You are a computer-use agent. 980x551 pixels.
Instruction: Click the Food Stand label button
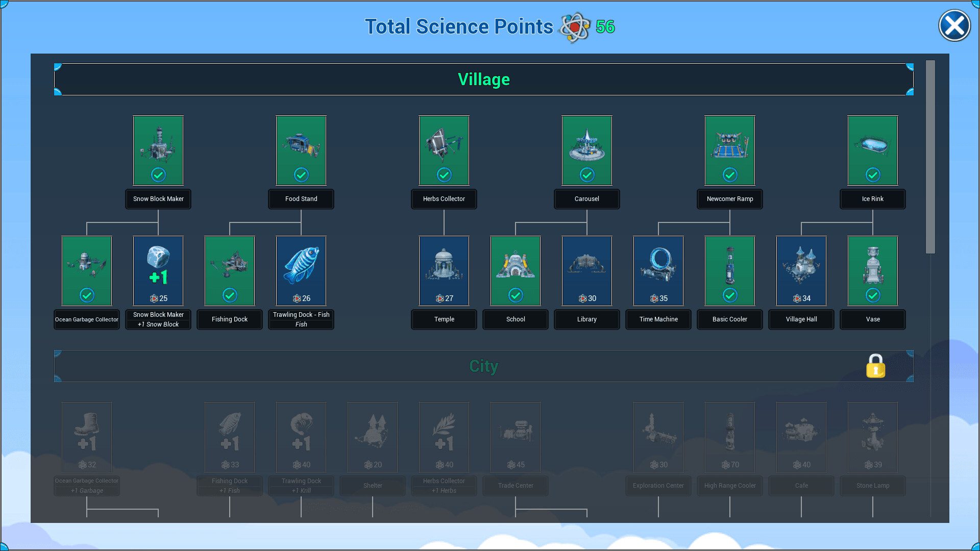tap(301, 199)
